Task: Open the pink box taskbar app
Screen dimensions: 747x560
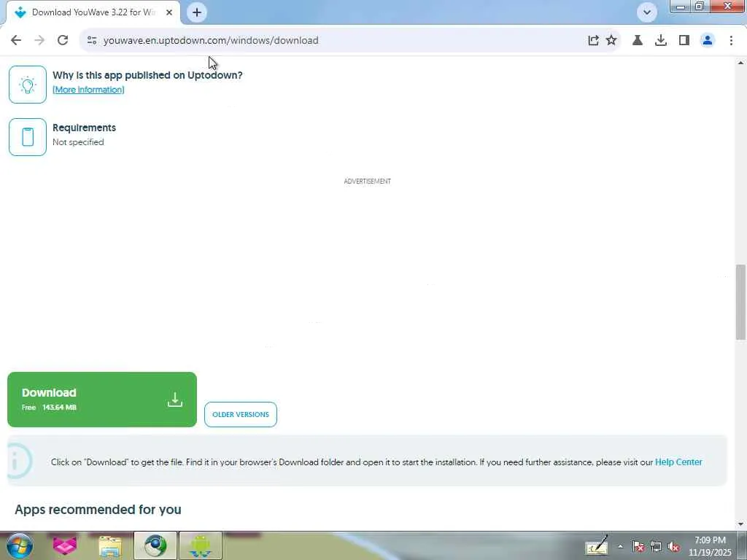Action: tap(65, 545)
